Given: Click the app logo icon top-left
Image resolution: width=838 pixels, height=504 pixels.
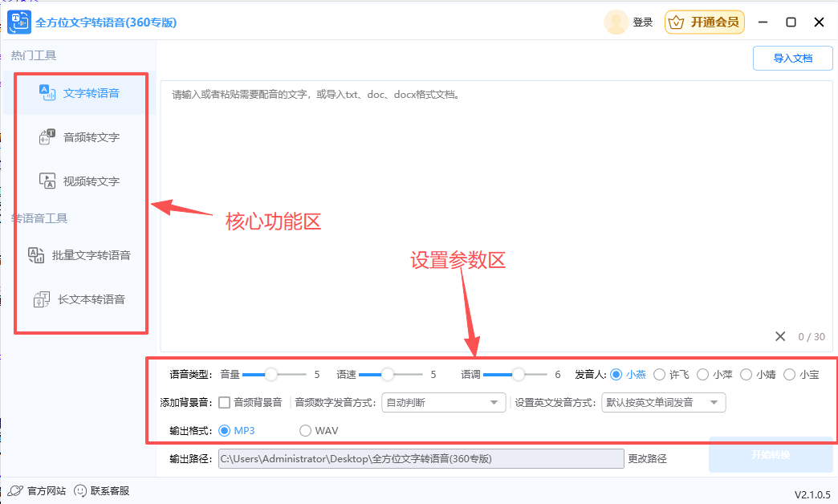Looking at the screenshot, I should (x=18, y=22).
